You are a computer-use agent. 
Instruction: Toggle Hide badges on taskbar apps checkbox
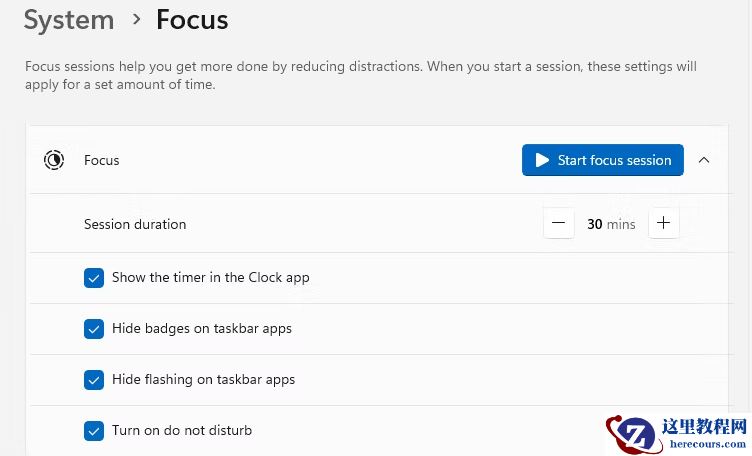(x=94, y=329)
